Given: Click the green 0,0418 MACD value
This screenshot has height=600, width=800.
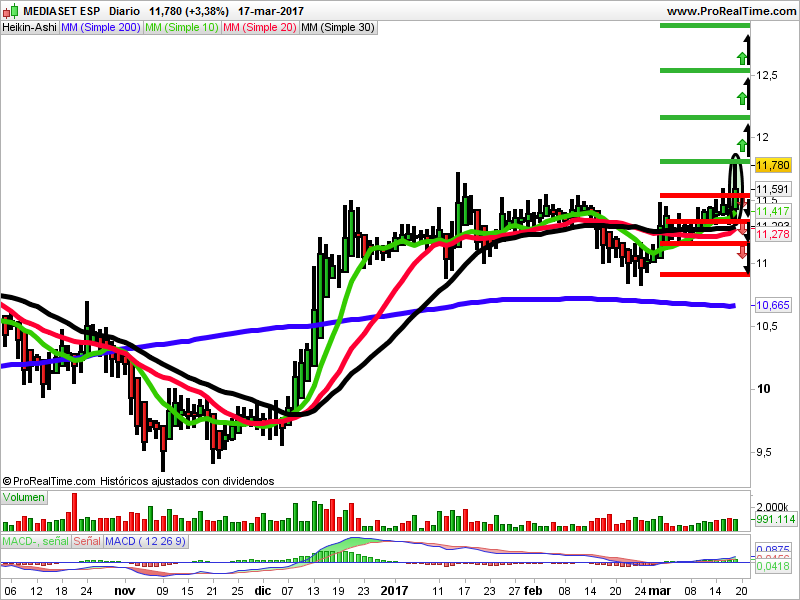Looking at the screenshot, I should [x=773, y=566].
